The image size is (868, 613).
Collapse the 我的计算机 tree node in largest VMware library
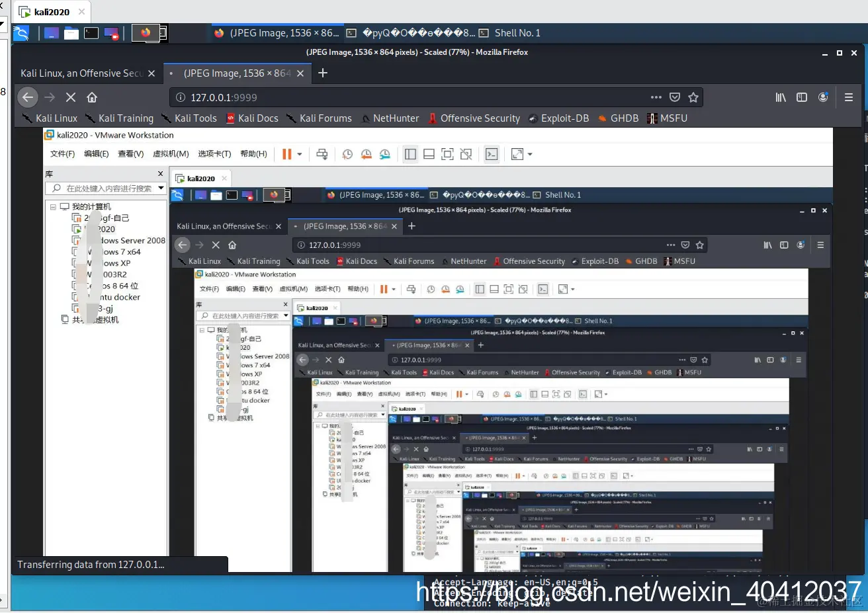53,206
